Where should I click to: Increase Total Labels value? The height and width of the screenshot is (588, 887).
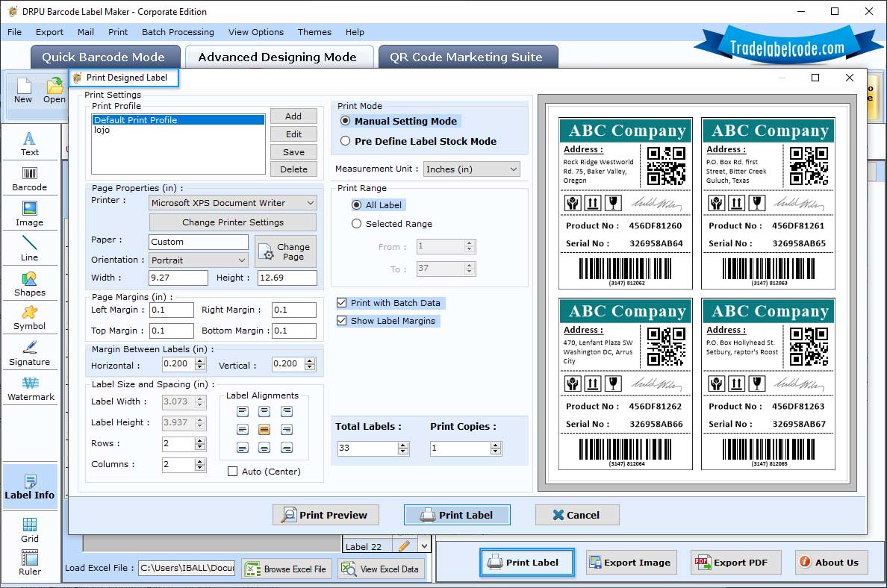pos(402,445)
